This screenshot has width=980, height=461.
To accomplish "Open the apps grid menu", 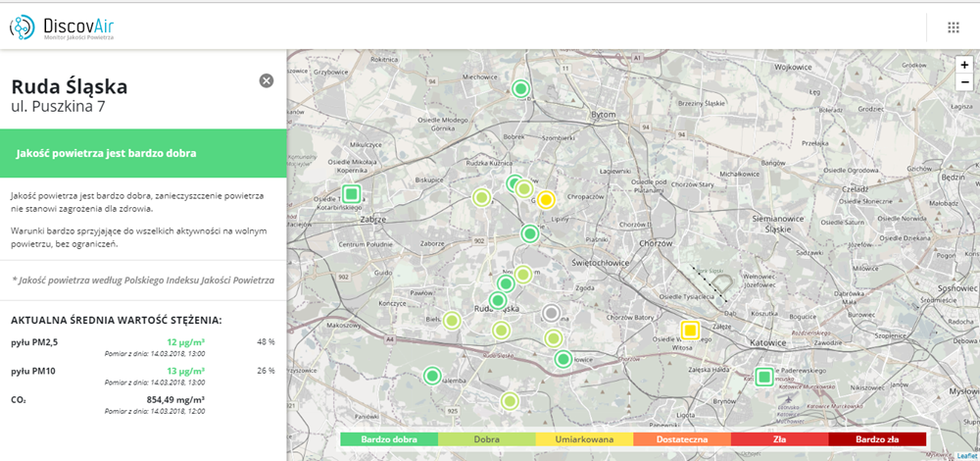I will click(x=953, y=27).
